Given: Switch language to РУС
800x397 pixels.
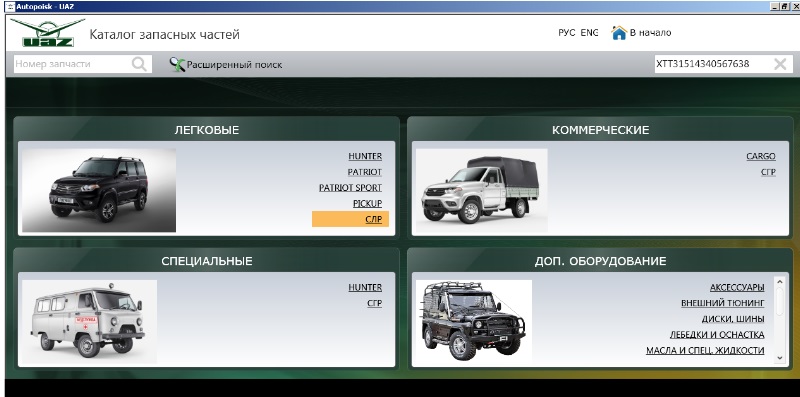Looking at the screenshot, I should click(x=567, y=33).
